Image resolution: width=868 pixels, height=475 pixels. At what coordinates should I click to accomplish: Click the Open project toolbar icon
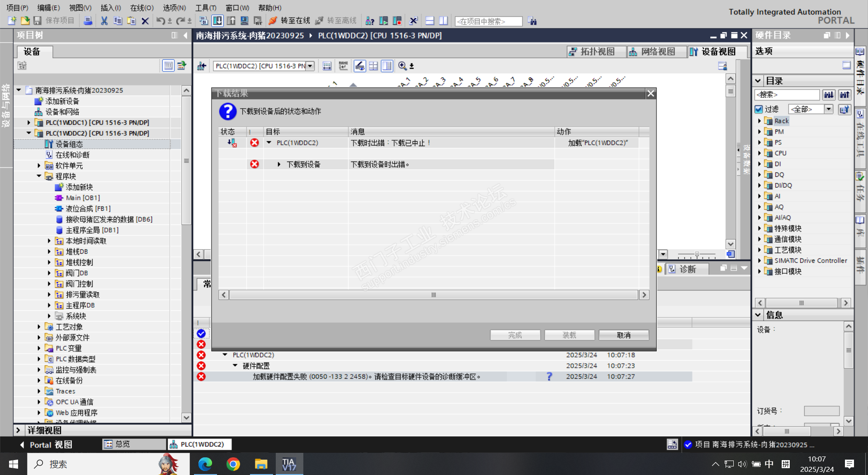(25, 21)
